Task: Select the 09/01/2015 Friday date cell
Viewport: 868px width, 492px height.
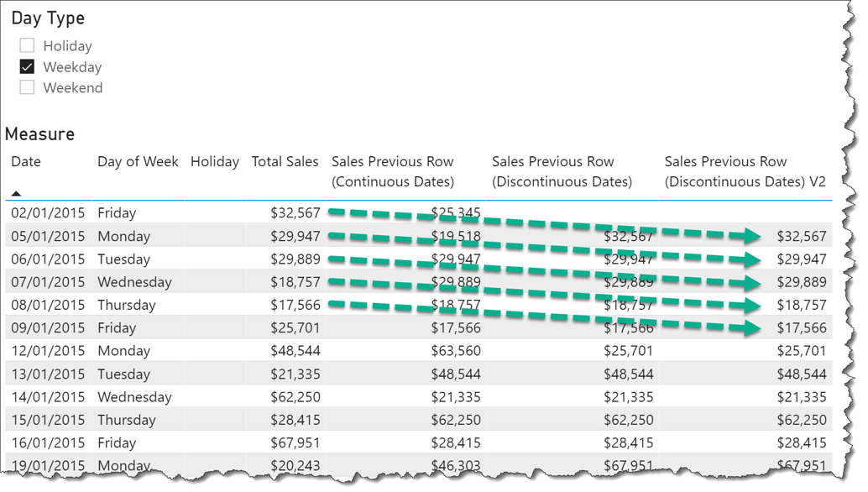Action: [48, 327]
